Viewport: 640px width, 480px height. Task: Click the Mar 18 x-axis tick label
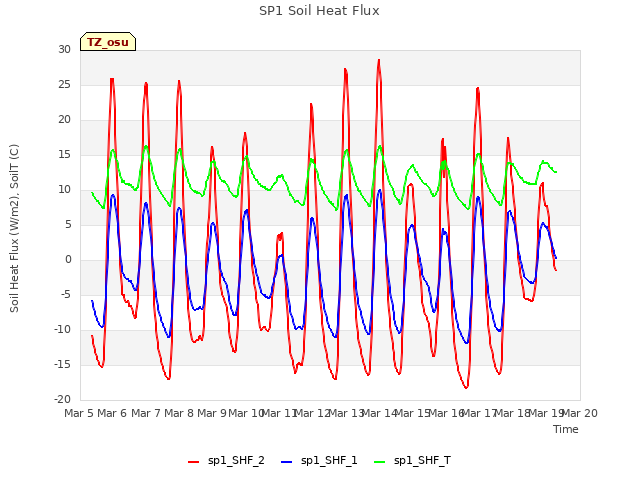[x=513, y=413]
